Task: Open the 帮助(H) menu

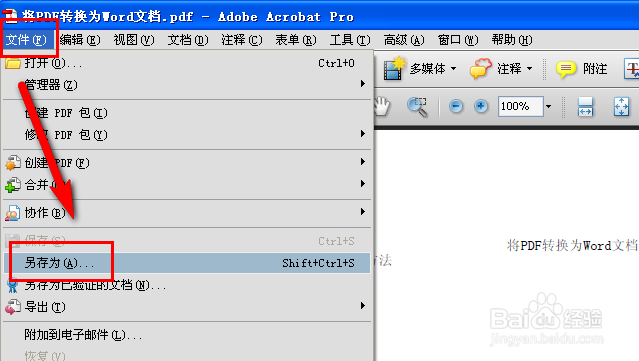Action: tap(511, 40)
